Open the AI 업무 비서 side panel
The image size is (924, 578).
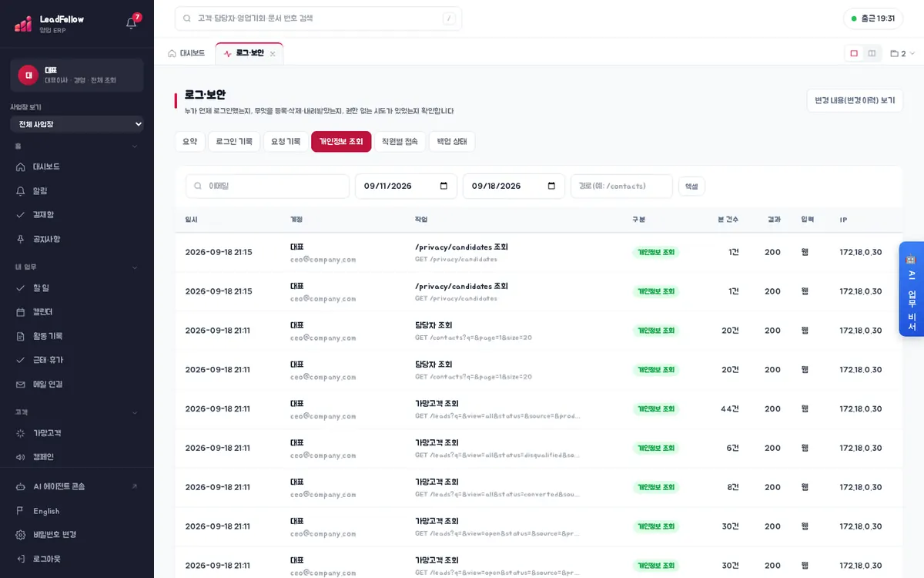pos(912,289)
